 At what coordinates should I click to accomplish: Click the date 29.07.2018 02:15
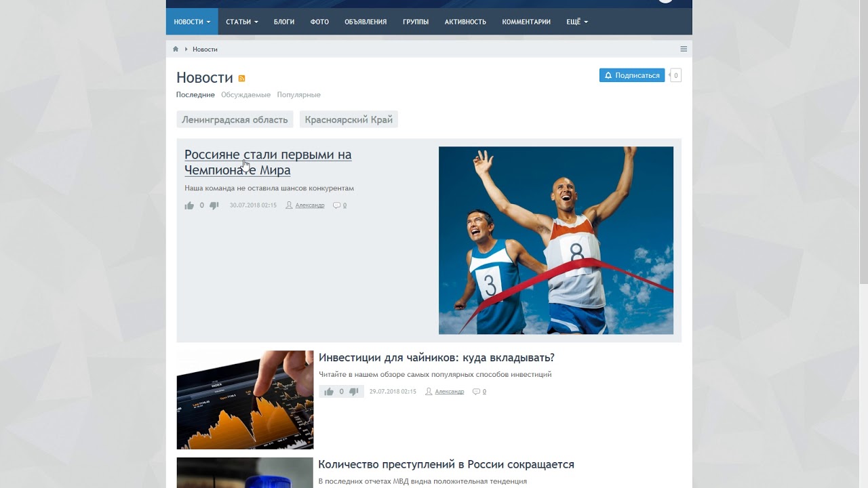click(x=393, y=392)
